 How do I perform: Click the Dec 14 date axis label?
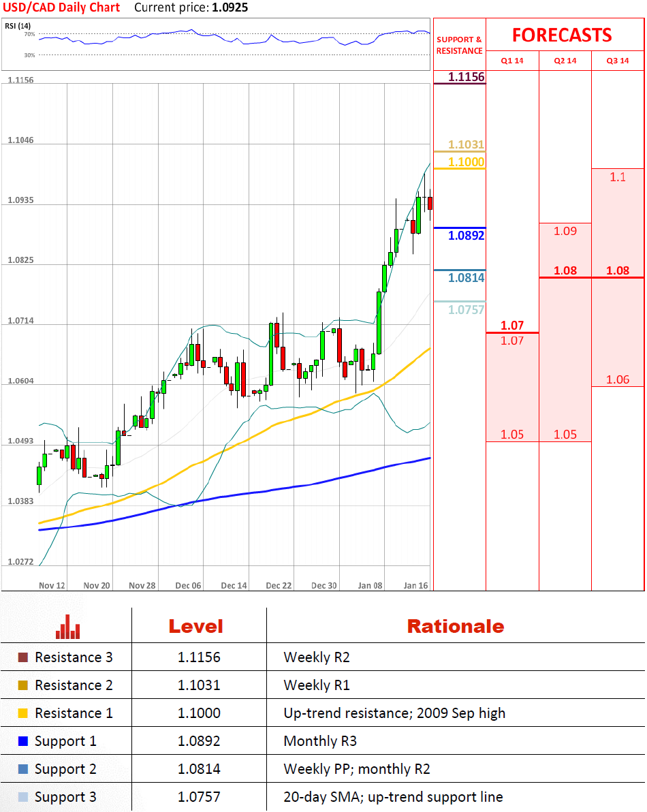234,586
